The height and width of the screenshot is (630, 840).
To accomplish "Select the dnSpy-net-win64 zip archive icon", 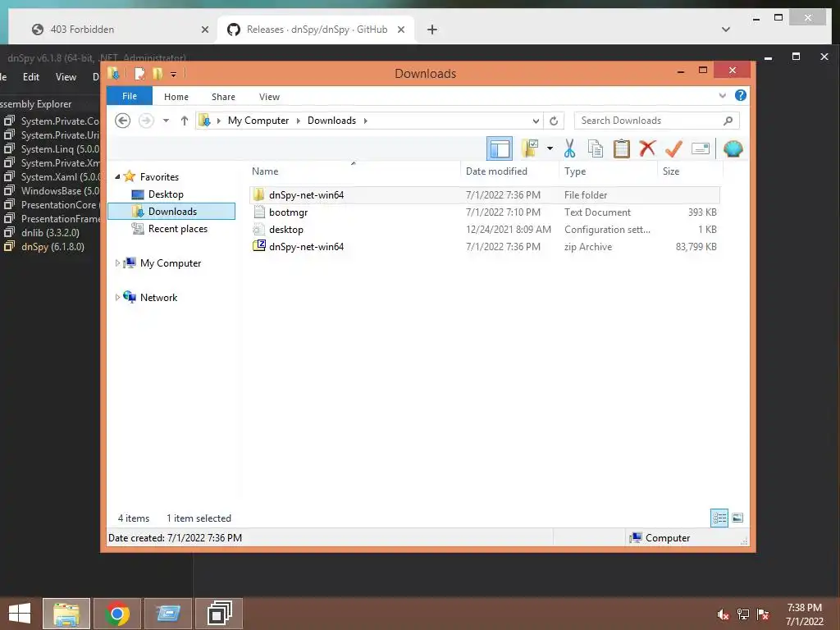I will pyautogui.click(x=258, y=246).
